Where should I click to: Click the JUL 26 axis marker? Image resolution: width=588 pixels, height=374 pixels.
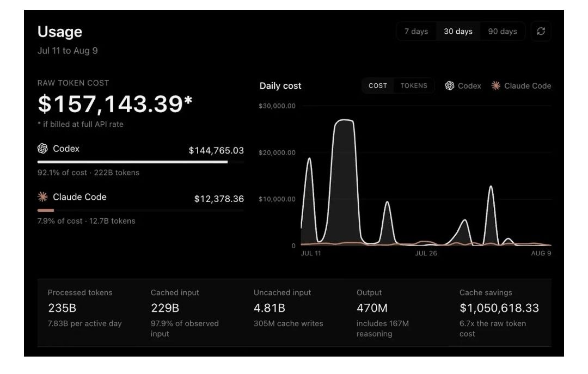426,253
